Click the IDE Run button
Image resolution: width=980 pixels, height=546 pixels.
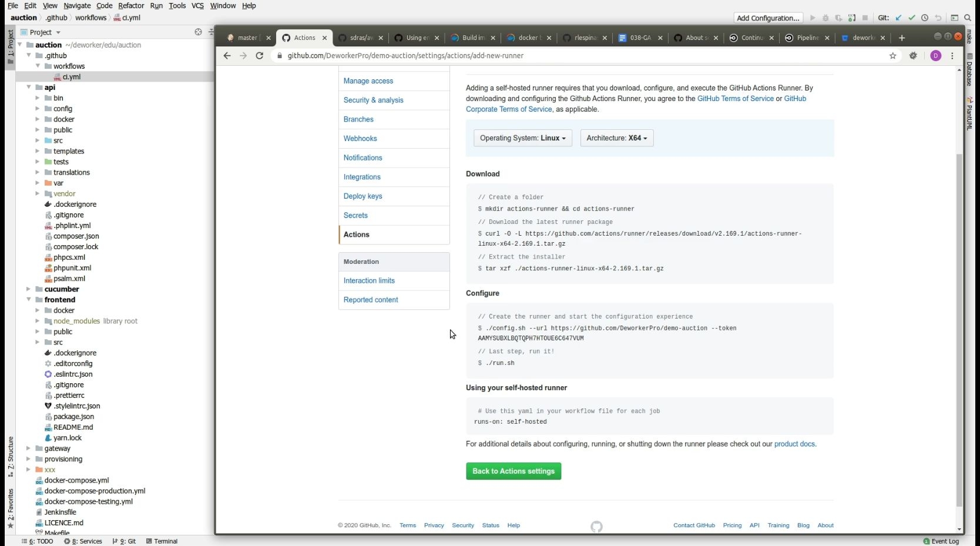(x=813, y=18)
